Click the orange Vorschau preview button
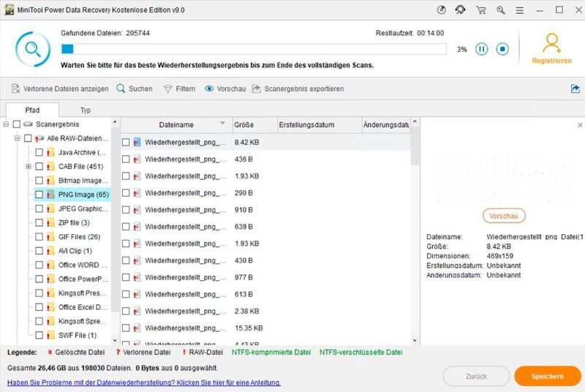 (x=504, y=216)
